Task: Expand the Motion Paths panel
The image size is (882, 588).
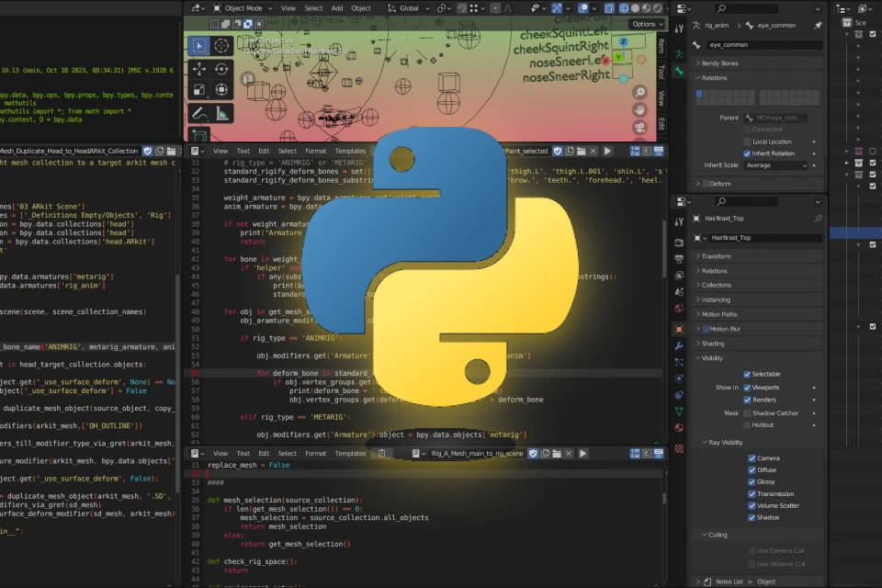Action: [x=756, y=314]
